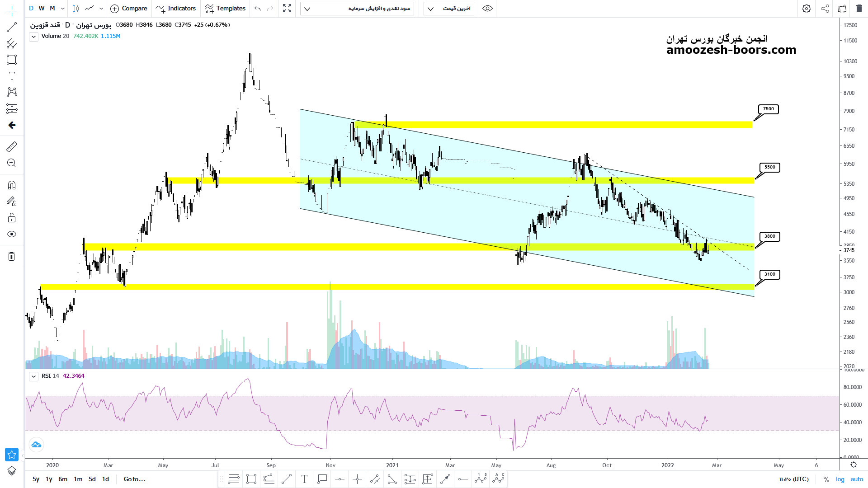The width and height of the screenshot is (868, 488).
Task: Toggle hide all drawings eye icon
Action: tap(12, 234)
